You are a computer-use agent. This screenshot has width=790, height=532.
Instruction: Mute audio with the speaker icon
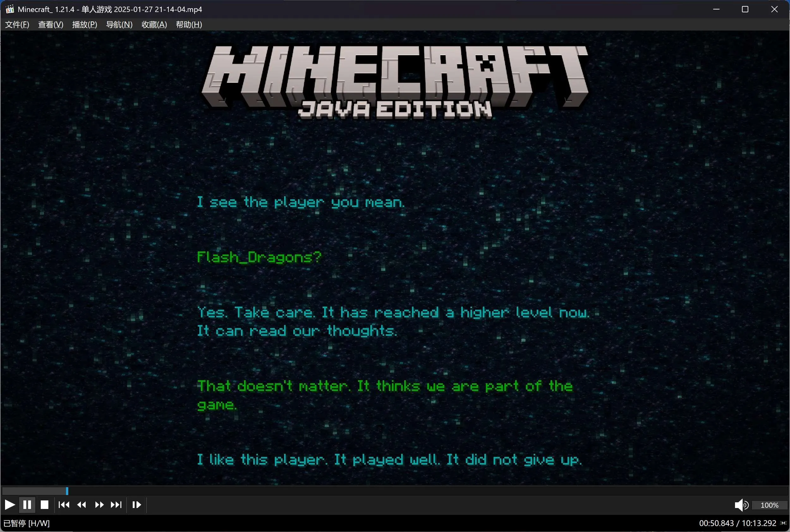click(741, 505)
